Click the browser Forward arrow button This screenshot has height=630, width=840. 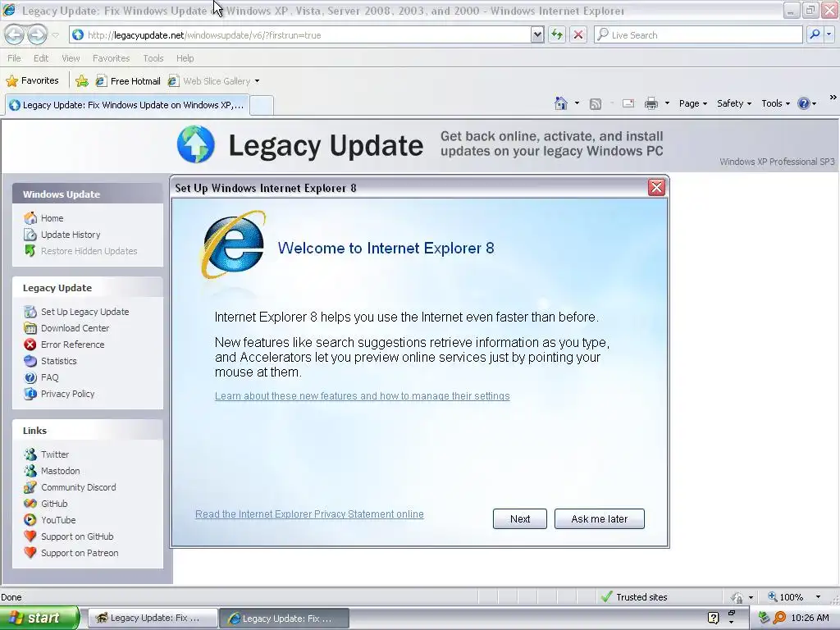37,34
